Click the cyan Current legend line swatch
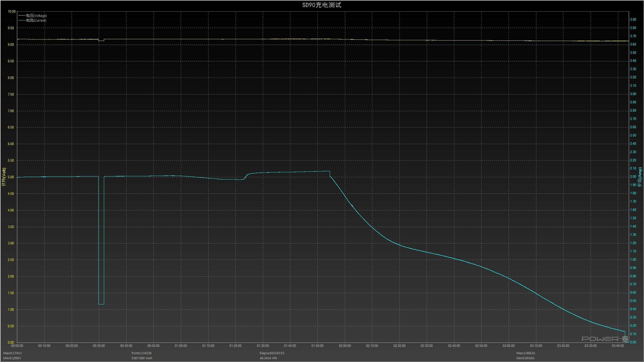Image resolution: width=644 pixels, height=362 pixels. (22, 20)
